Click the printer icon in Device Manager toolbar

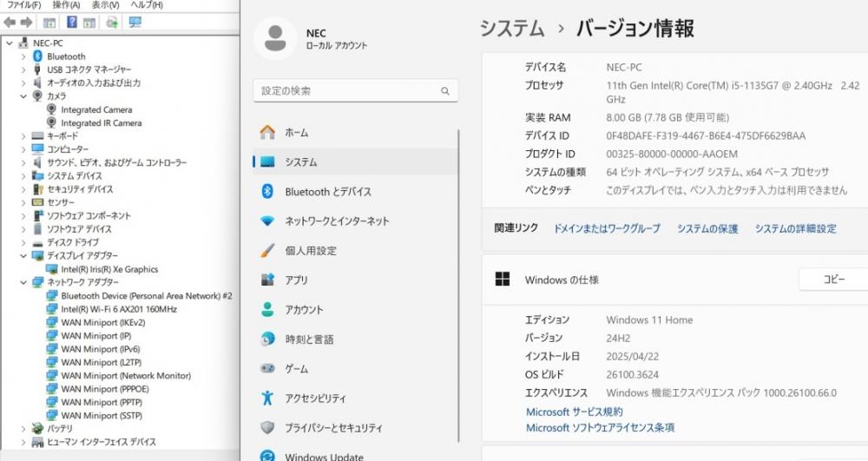point(112,22)
